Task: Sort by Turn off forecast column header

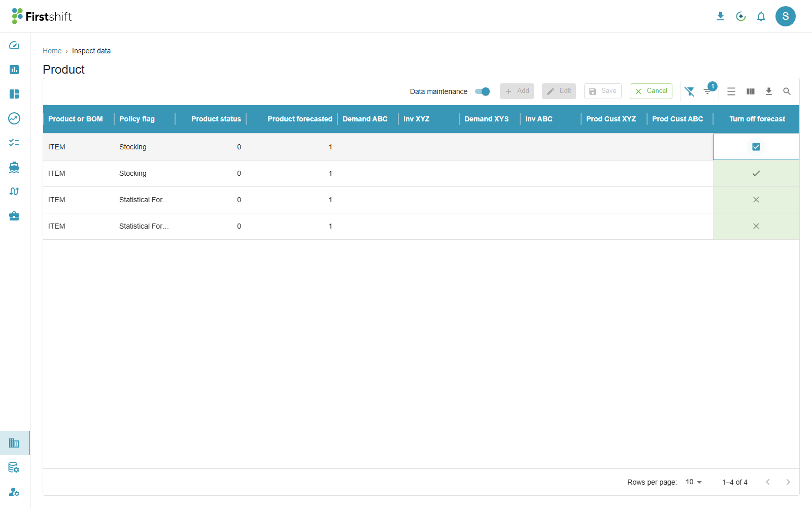Action: click(x=757, y=119)
